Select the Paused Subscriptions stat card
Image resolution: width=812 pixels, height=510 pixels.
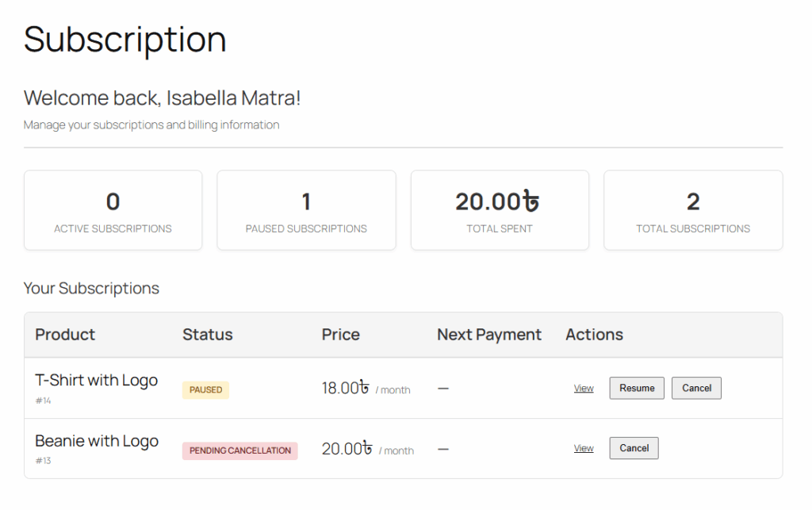(x=306, y=210)
